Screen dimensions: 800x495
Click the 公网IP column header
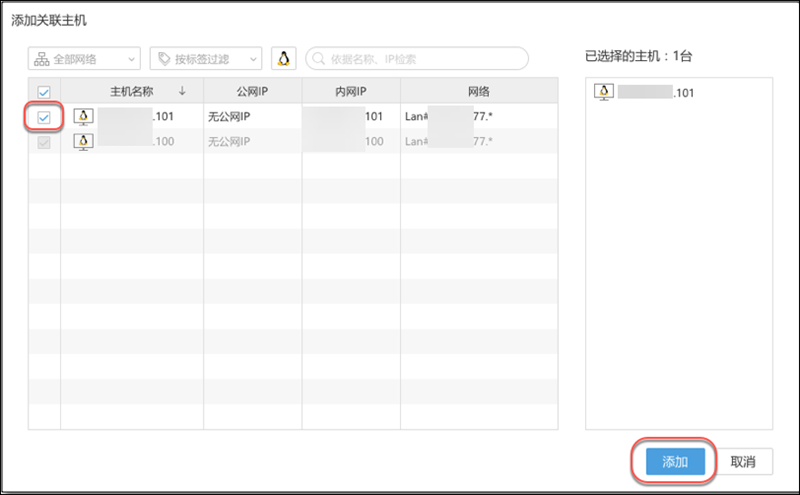pyautogui.click(x=252, y=91)
